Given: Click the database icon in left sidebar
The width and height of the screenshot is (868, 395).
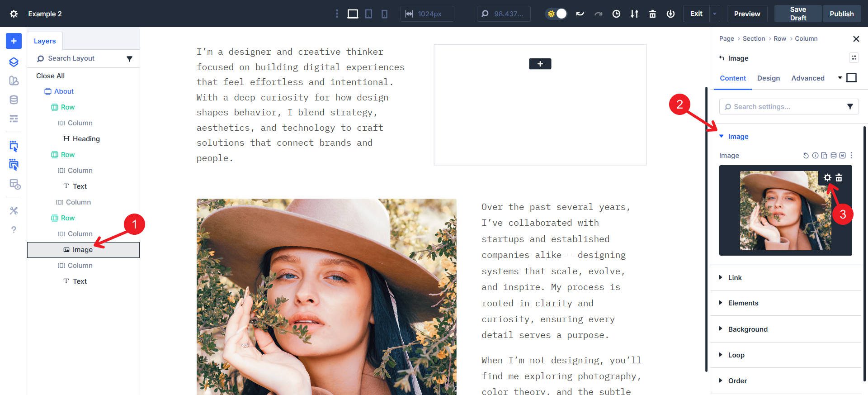Looking at the screenshot, I should click(14, 100).
